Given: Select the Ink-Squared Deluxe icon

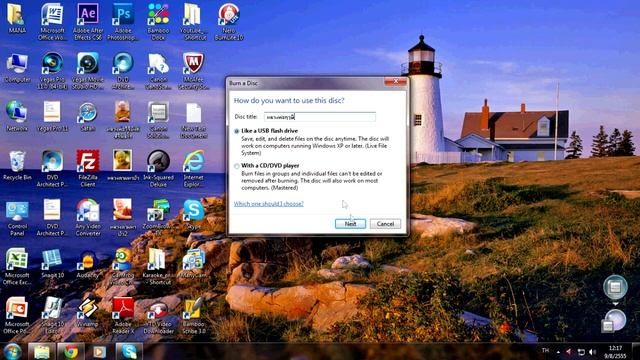Looking at the screenshot, I should (x=158, y=168).
